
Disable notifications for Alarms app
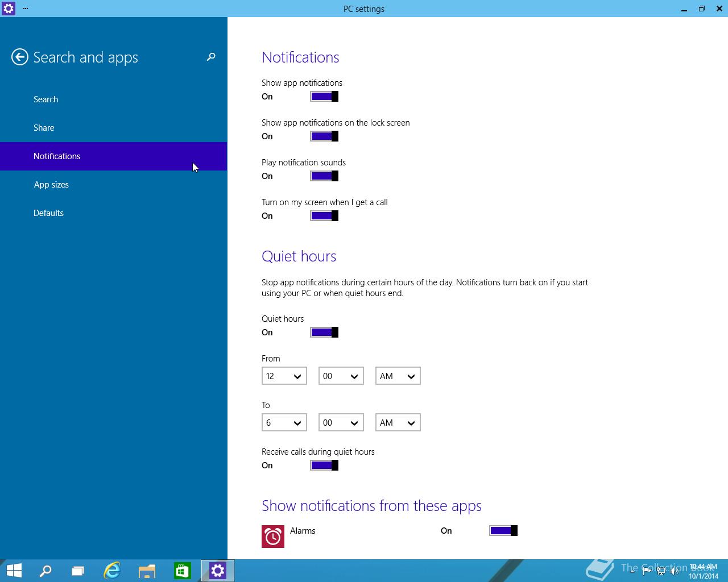tap(503, 531)
